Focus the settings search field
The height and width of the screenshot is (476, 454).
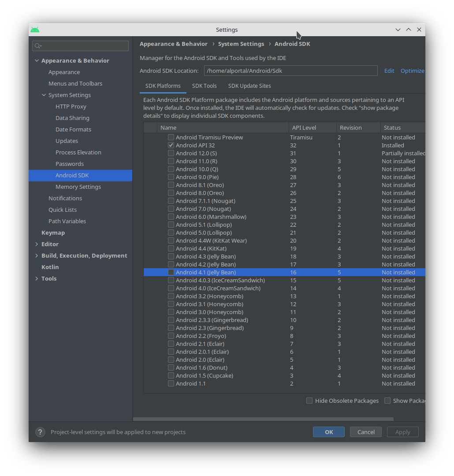[80, 46]
